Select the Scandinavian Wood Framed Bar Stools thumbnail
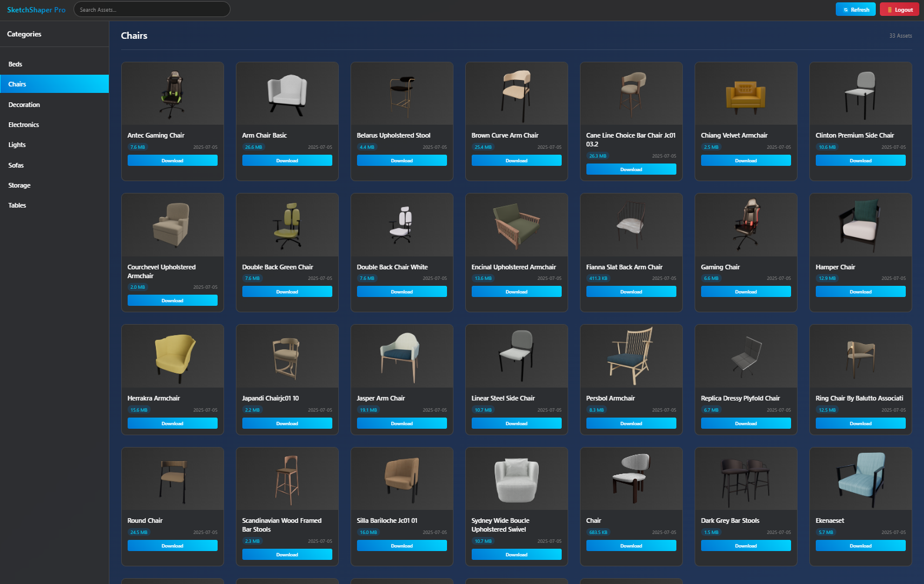 click(287, 479)
